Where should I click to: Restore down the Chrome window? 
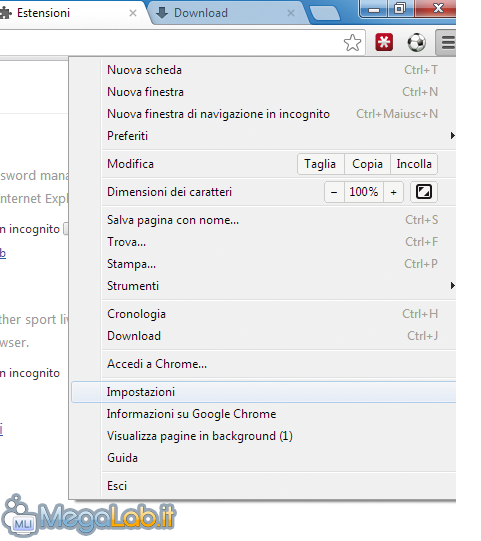click(400, 8)
